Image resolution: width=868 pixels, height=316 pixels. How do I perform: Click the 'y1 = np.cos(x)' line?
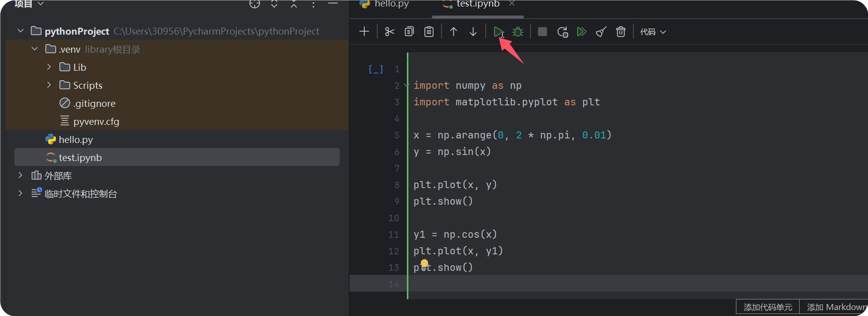[x=455, y=235]
